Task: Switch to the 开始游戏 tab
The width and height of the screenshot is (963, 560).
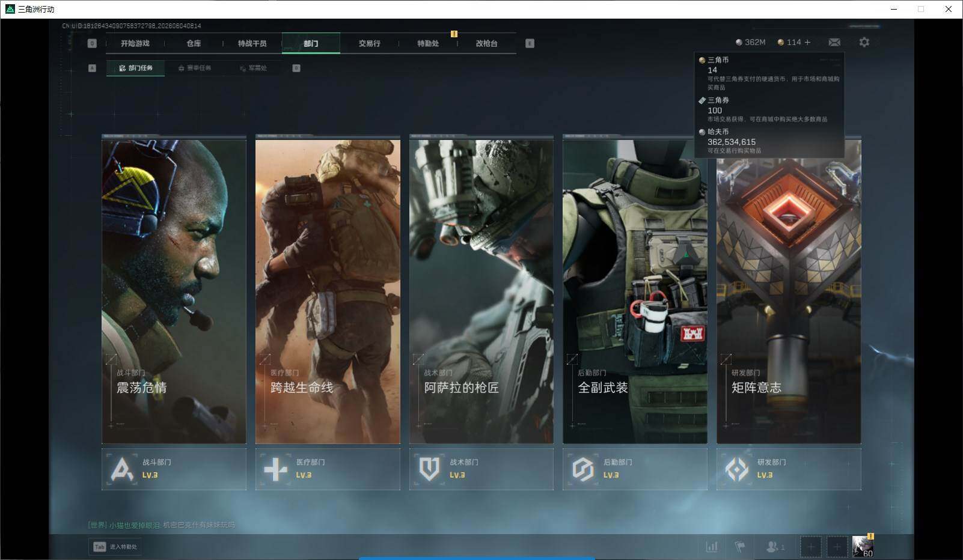Action: click(135, 43)
